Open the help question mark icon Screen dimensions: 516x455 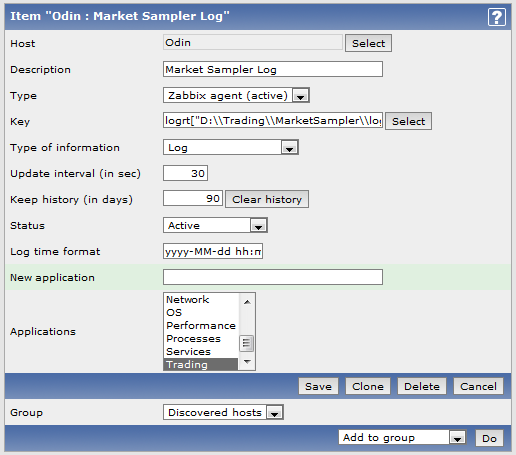click(497, 17)
